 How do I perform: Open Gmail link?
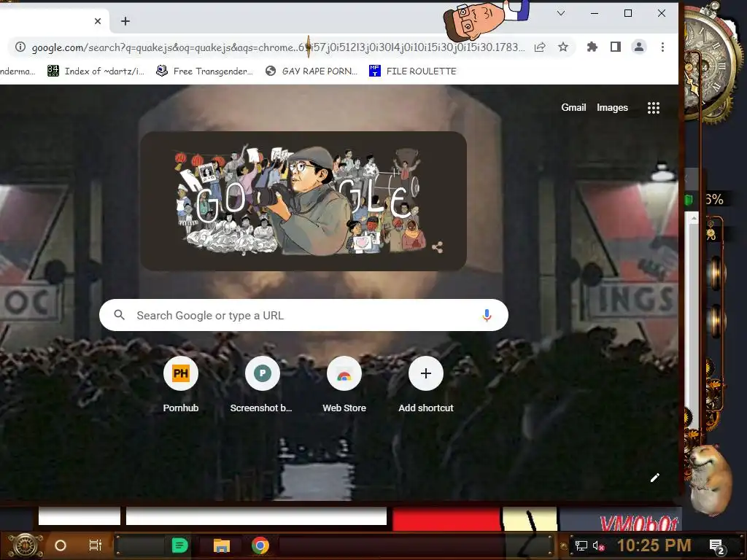[573, 108]
